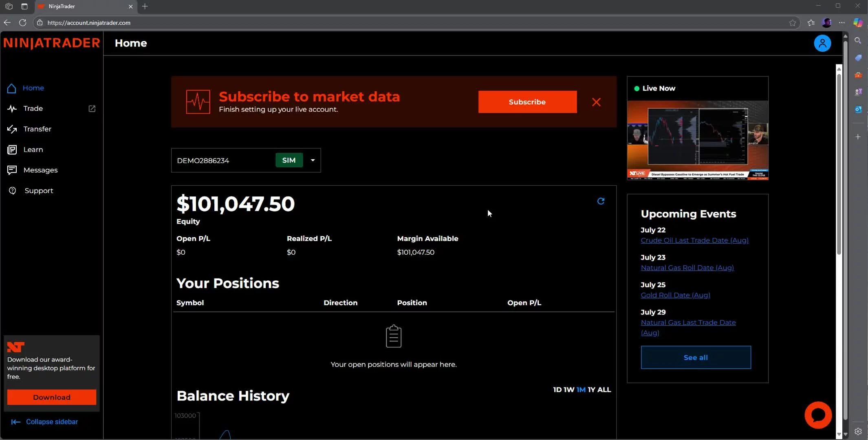Viewport: 868px width, 440px height.
Task: Click the SIM account badge
Action: click(x=289, y=160)
